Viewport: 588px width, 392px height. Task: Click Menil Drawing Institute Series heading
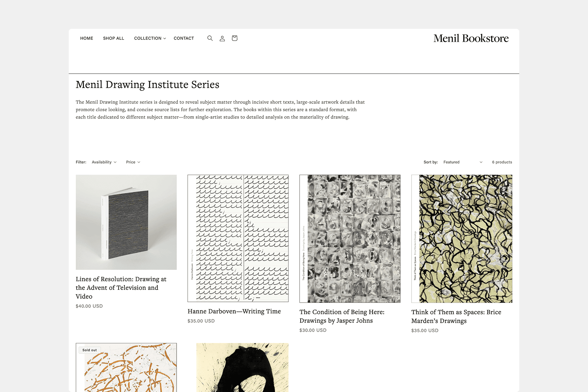147,85
